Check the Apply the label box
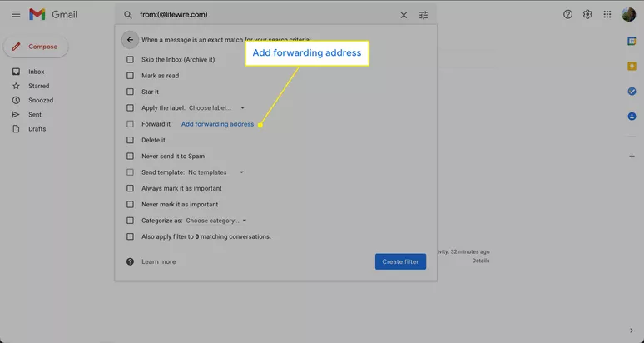644x343 pixels. [130, 107]
